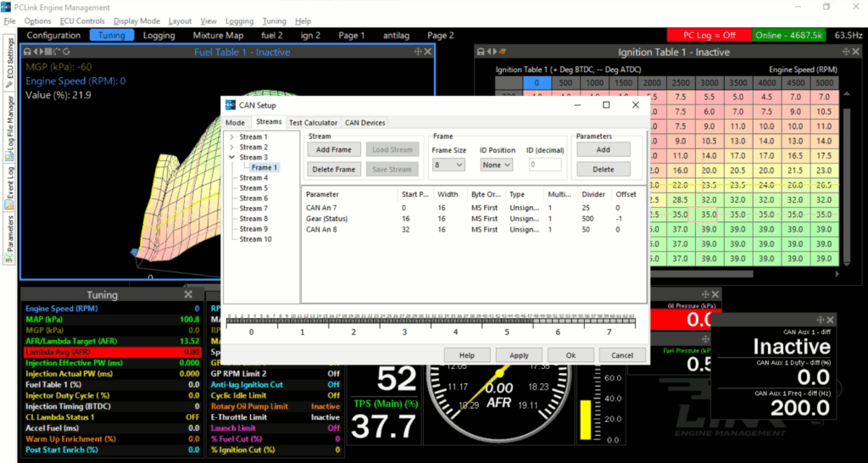Image resolution: width=868 pixels, height=463 pixels.
Task: Click the ID (decimal) input field
Action: coord(545,165)
